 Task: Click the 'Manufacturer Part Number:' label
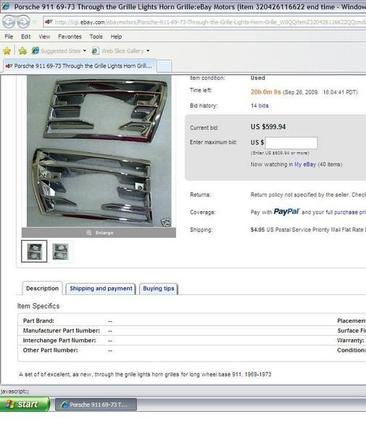[61, 331]
